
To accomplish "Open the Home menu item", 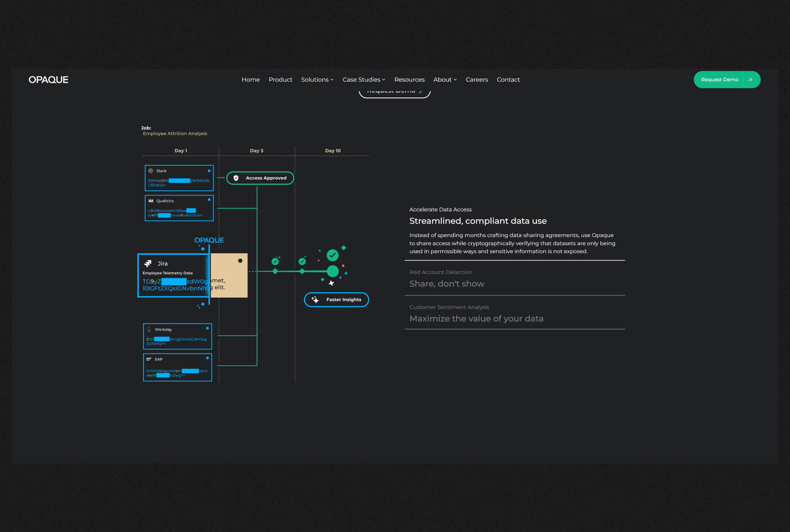I will pos(251,80).
